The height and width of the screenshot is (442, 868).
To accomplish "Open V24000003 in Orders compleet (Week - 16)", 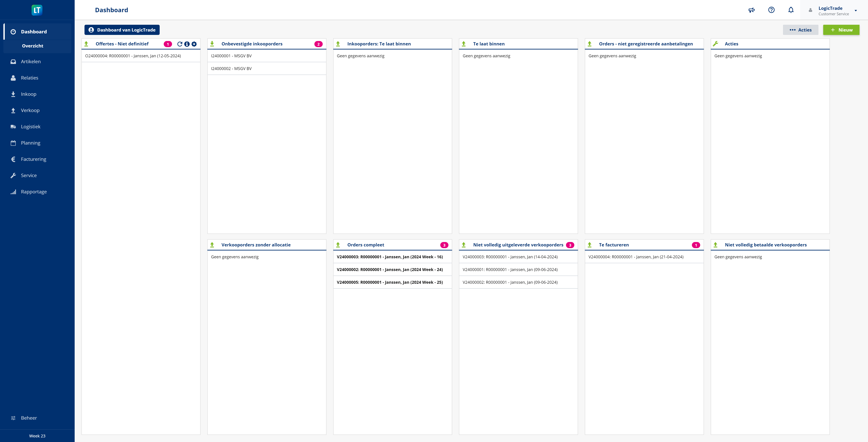I will point(392,257).
